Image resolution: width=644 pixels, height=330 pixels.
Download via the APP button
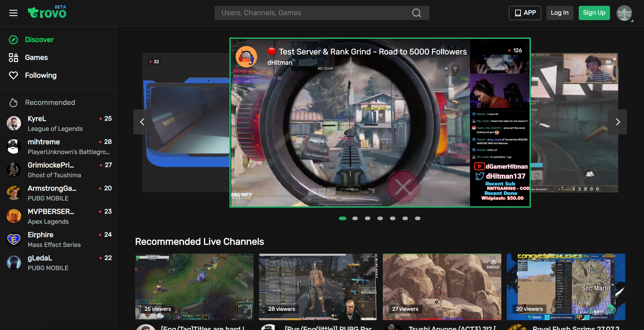pyautogui.click(x=525, y=13)
